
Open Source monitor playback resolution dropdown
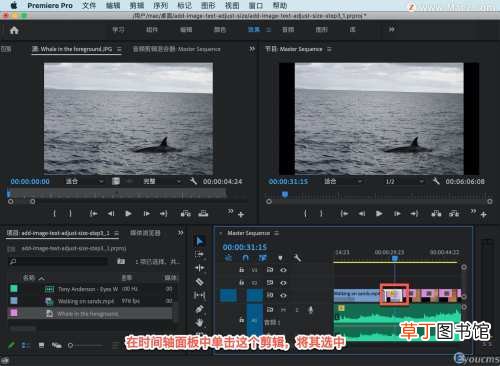[x=162, y=181]
